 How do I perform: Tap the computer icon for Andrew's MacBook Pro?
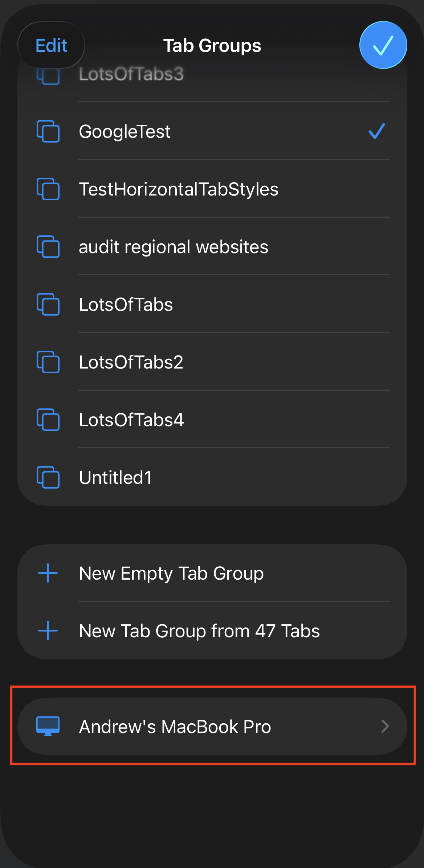click(48, 726)
